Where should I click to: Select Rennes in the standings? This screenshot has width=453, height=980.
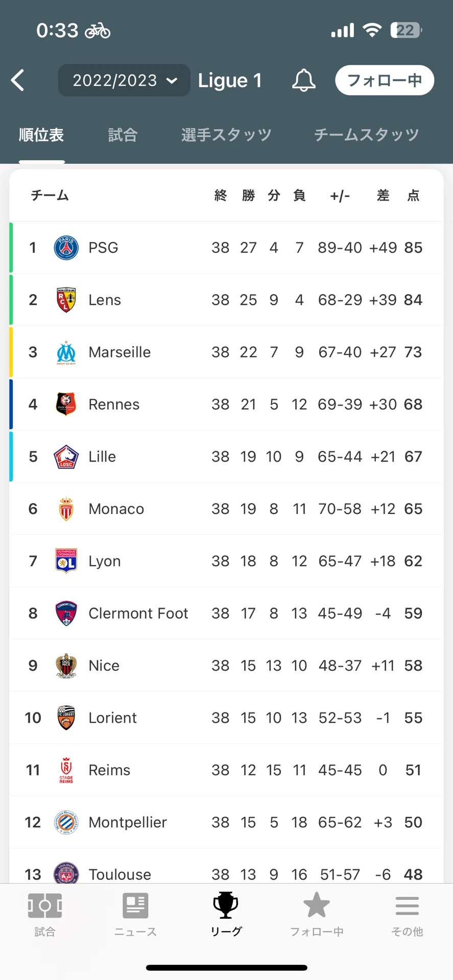[226, 404]
